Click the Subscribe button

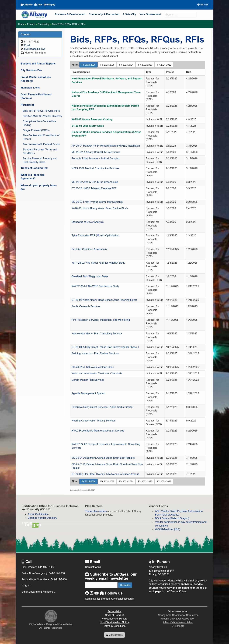coord(125,585)
